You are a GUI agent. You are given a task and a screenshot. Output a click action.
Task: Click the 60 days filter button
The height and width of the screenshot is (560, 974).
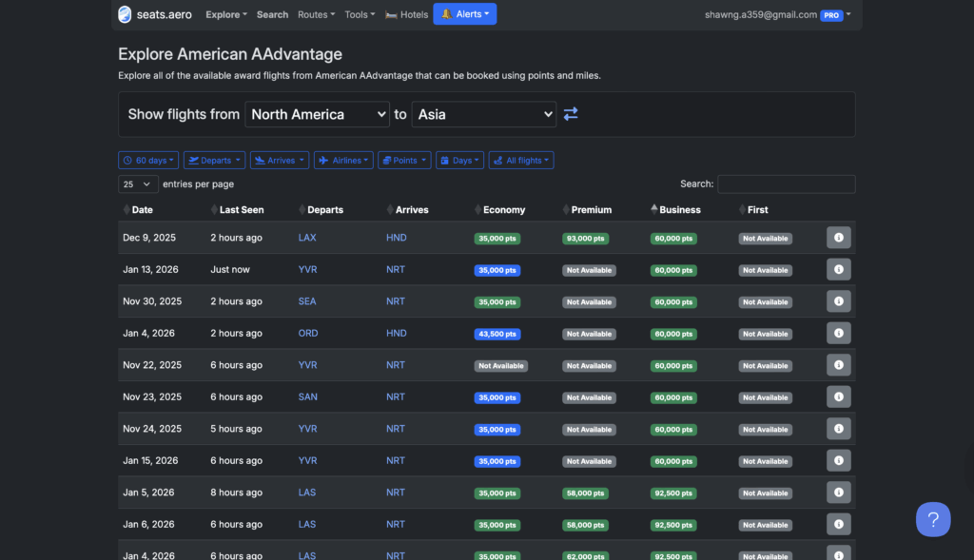(147, 161)
